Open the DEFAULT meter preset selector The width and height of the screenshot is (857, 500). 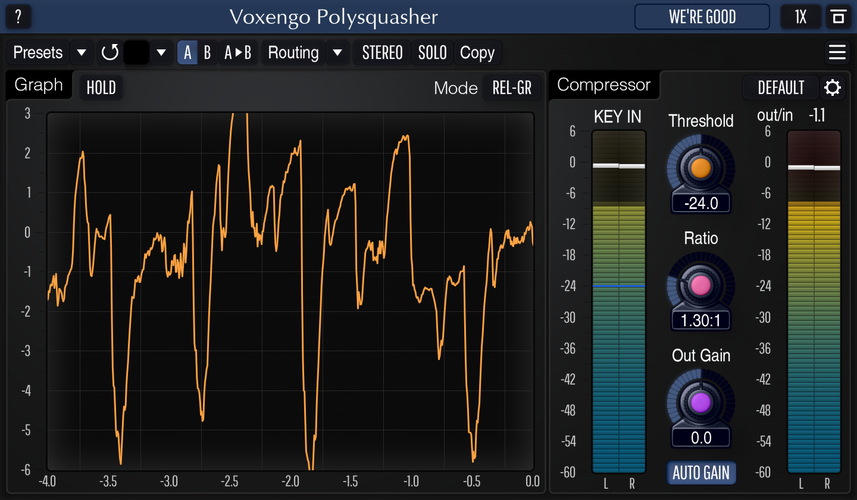780,87
